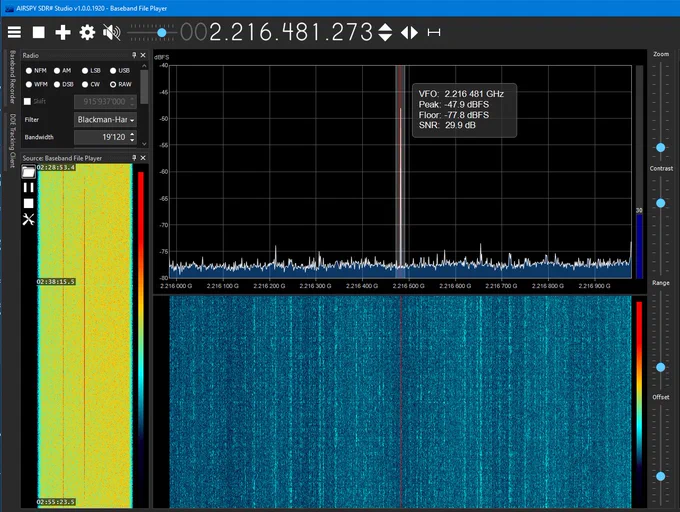680x512 pixels.
Task: Select the RAW demodulation mode
Action: [121, 85]
